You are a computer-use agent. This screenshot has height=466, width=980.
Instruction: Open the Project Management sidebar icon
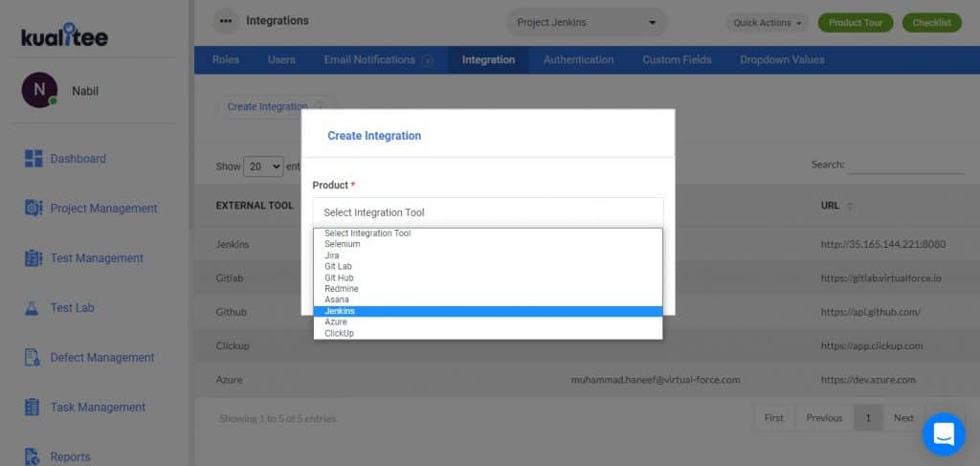pyautogui.click(x=33, y=208)
